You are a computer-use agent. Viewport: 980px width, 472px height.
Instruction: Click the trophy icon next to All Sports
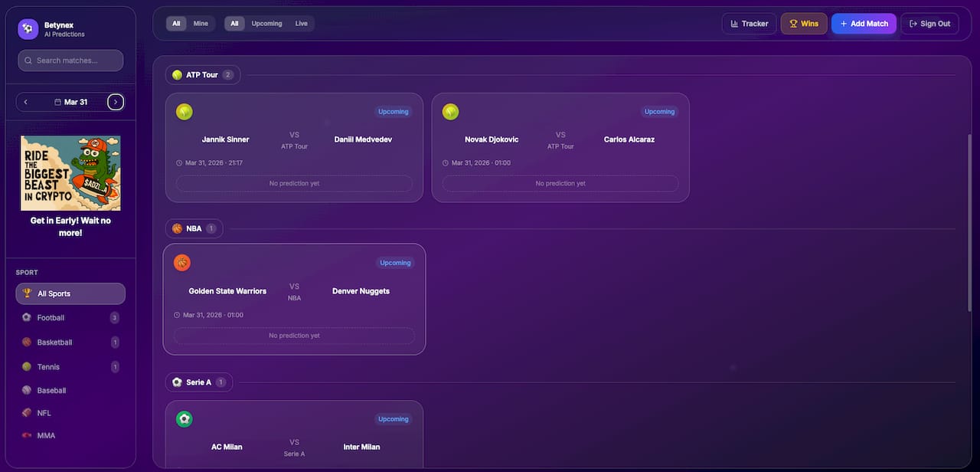(x=27, y=293)
